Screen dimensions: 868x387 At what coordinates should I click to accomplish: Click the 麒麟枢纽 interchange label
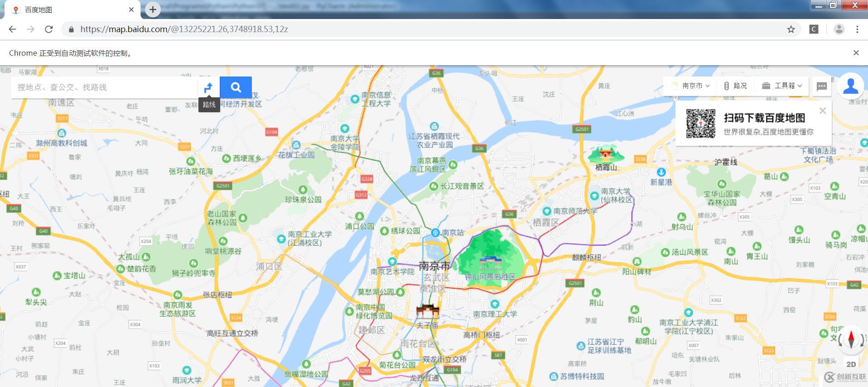point(587,257)
